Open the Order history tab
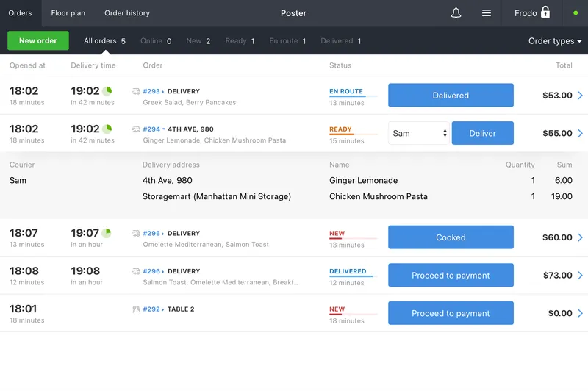Viewport: 588px width, 391px height. point(127,13)
